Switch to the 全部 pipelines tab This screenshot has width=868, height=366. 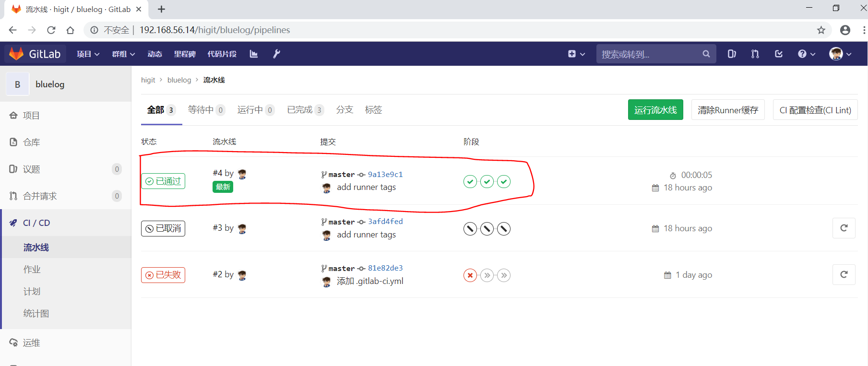(x=161, y=110)
